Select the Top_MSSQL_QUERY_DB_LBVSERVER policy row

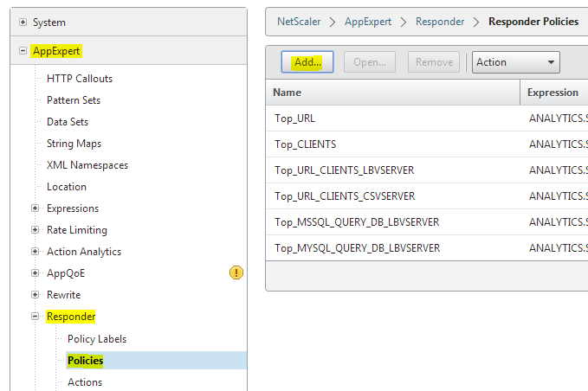click(357, 222)
